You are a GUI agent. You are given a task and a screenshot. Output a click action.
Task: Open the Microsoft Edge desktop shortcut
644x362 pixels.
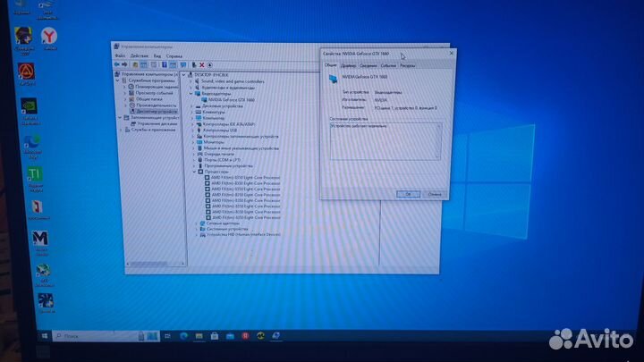coord(32,146)
